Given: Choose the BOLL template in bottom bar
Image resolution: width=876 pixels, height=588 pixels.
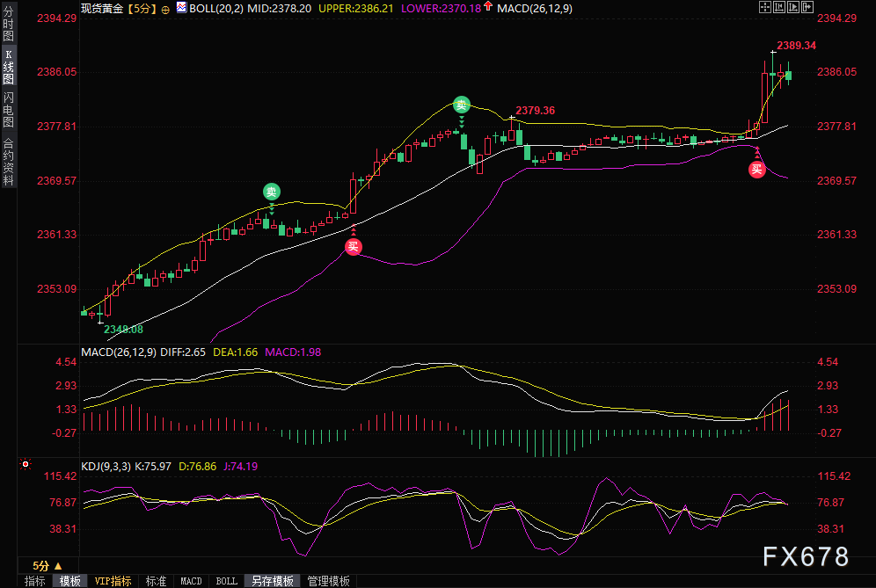Looking at the screenshot, I should (x=226, y=581).
